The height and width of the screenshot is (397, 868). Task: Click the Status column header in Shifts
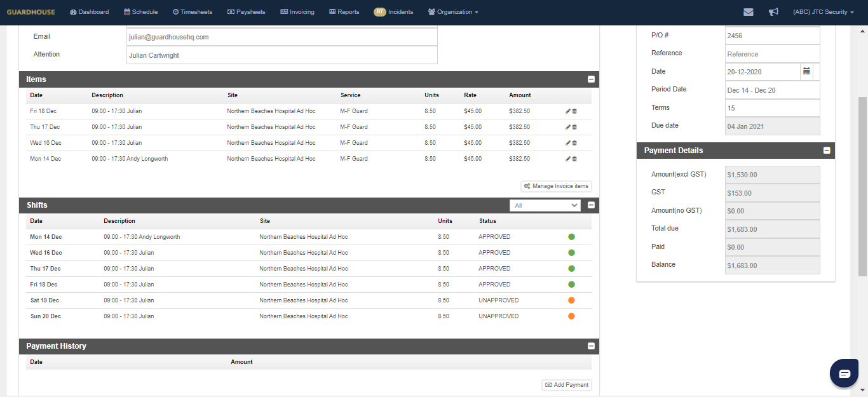[487, 221]
